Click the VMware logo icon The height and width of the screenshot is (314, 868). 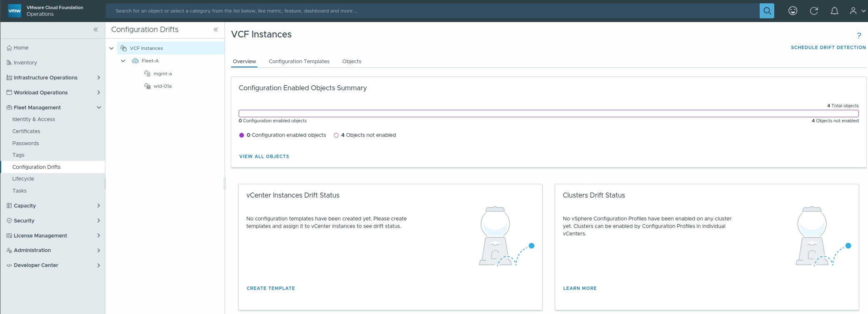[x=15, y=11]
